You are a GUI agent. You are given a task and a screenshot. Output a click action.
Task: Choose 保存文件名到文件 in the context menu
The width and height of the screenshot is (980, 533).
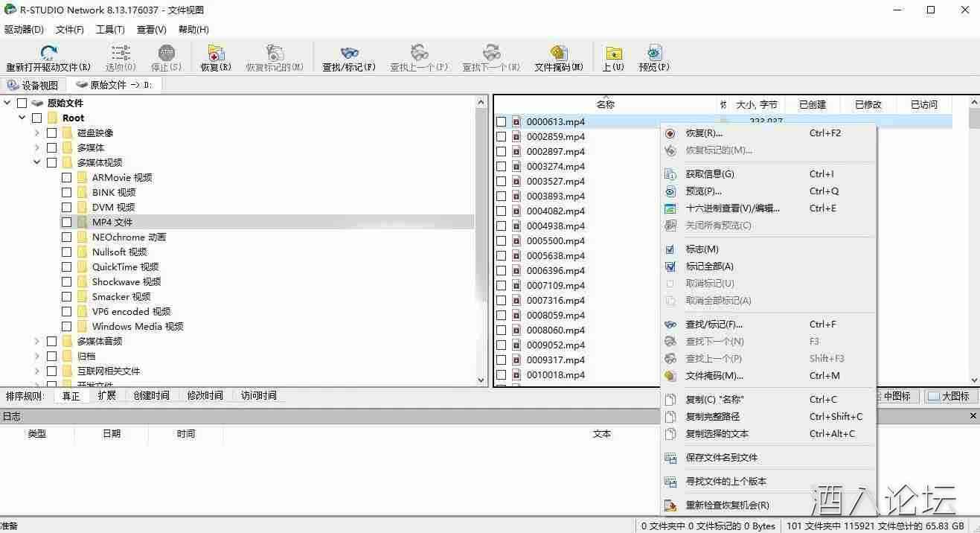pyautogui.click(x=768, y=458)
